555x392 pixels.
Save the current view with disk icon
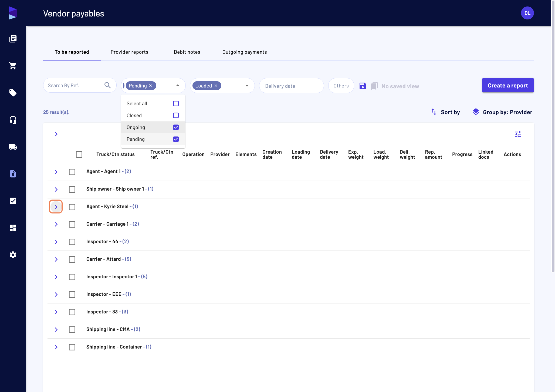tap(363, 86)
